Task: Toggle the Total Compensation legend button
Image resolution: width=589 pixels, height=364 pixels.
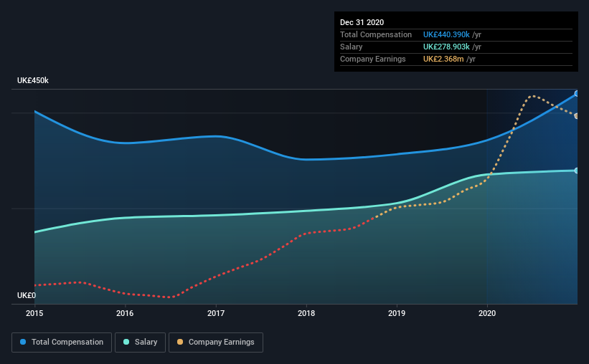Action: pos(62,343)
